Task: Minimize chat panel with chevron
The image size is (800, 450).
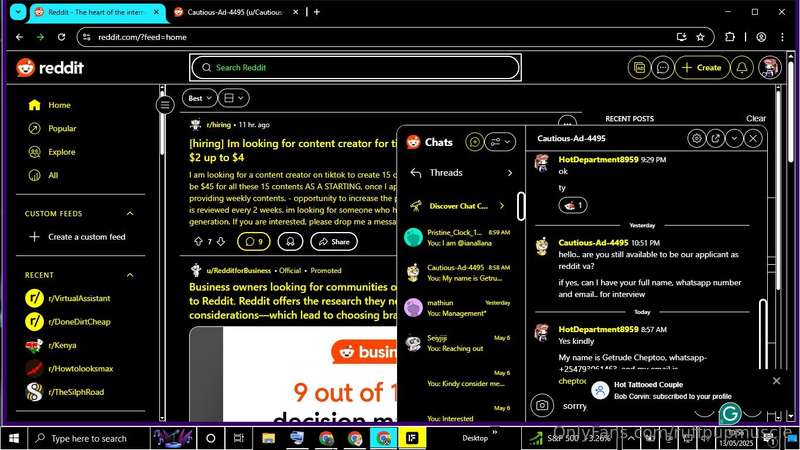Action: pos(734,138)
